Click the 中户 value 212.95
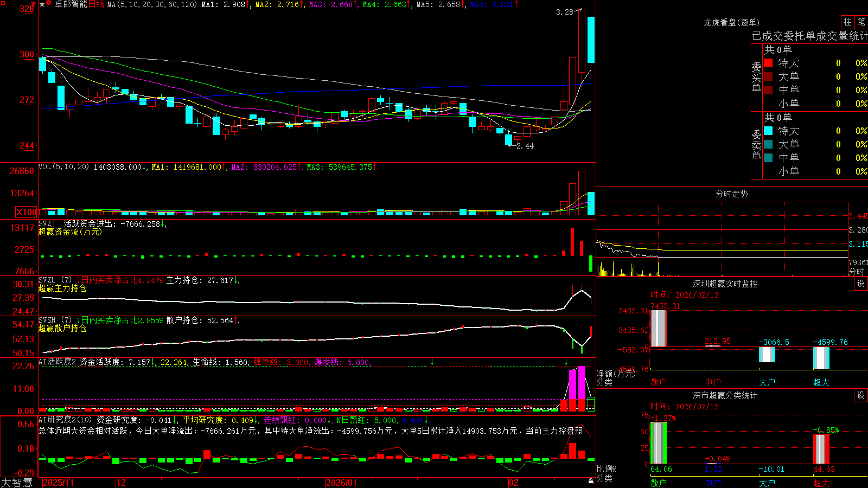The height and width of the screenshot is (488, 868). pyautogui.click(x=717, y=341)
